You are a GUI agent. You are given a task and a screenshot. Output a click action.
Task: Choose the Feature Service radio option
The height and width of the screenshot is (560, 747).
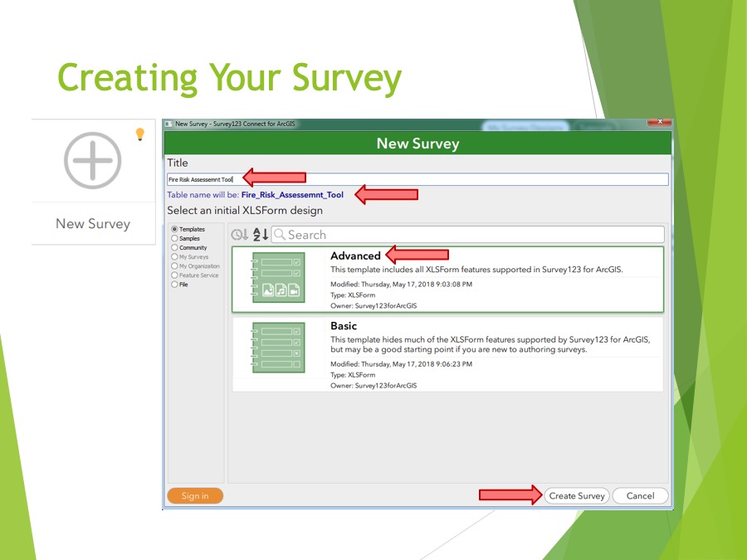[195, 275]
